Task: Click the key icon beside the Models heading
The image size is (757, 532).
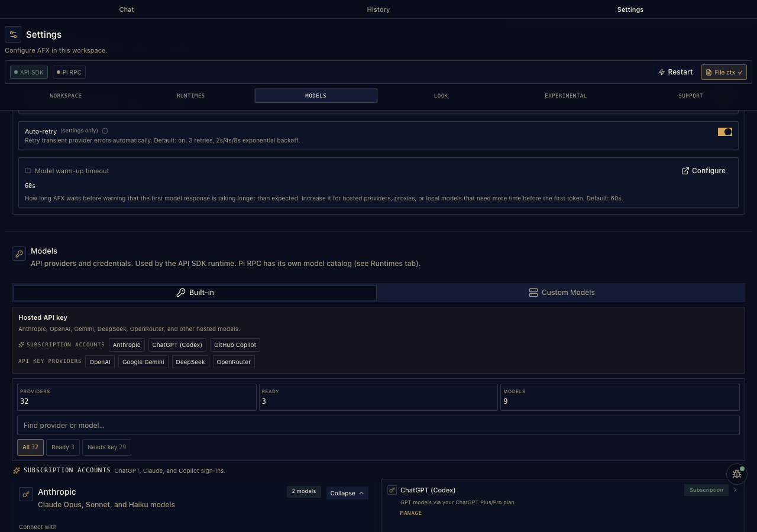Action: tap(19, 254)
